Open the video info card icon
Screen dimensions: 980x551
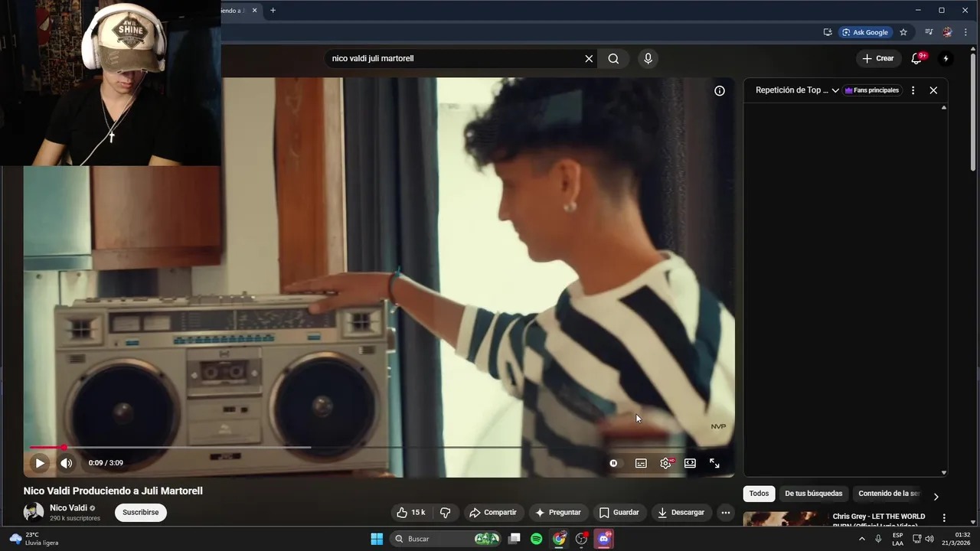(x=720, y=91)
